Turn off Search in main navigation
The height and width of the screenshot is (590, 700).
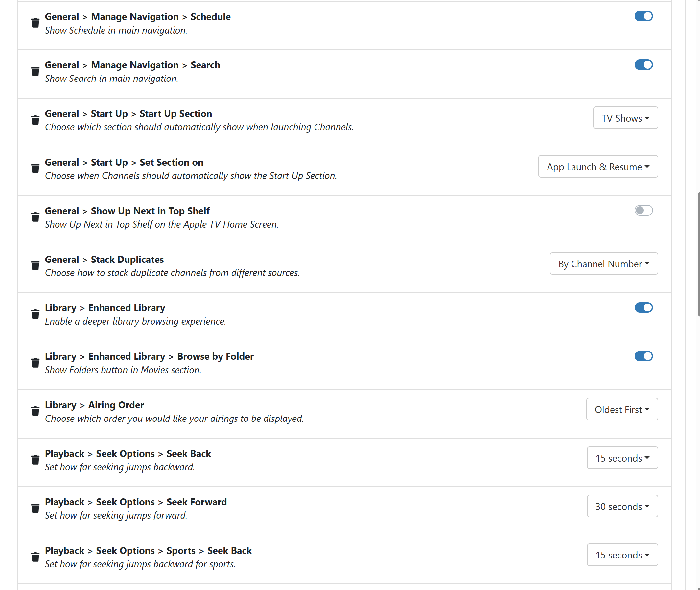tap(643, 65)
